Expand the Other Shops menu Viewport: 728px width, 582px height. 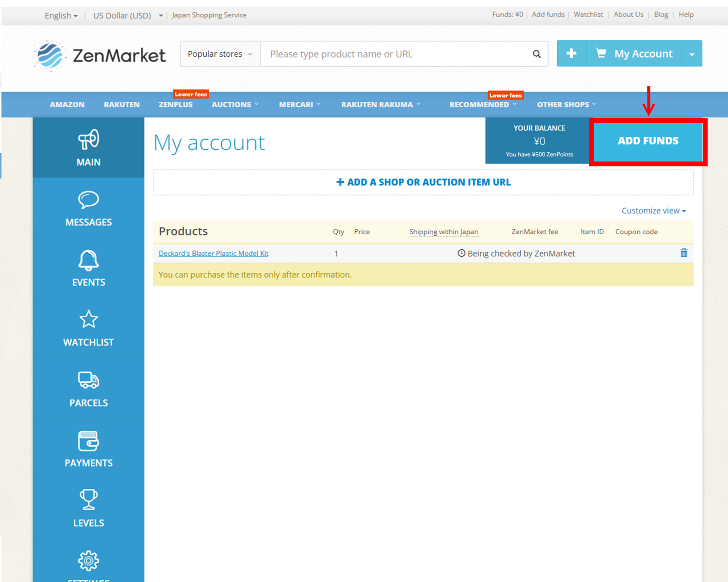(566, 104)
